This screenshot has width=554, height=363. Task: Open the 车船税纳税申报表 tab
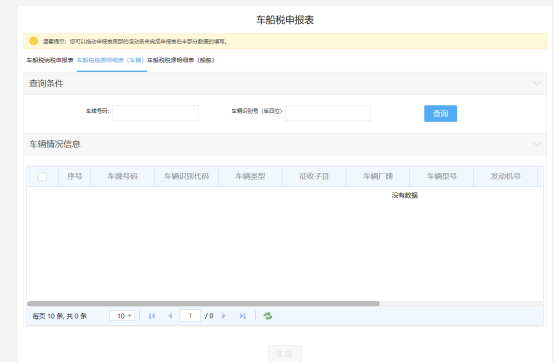click(x=50, y=60)
